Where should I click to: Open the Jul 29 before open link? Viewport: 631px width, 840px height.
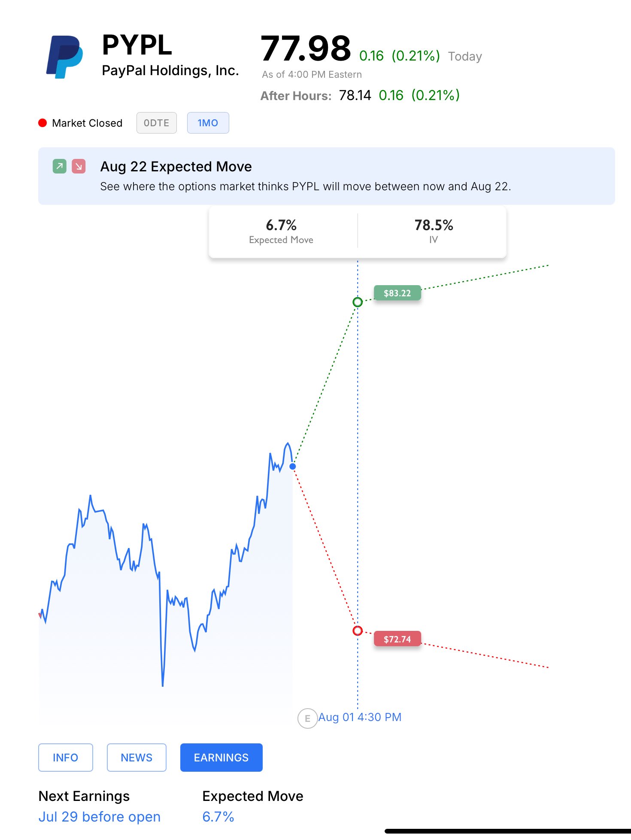[x=100, y=817]
